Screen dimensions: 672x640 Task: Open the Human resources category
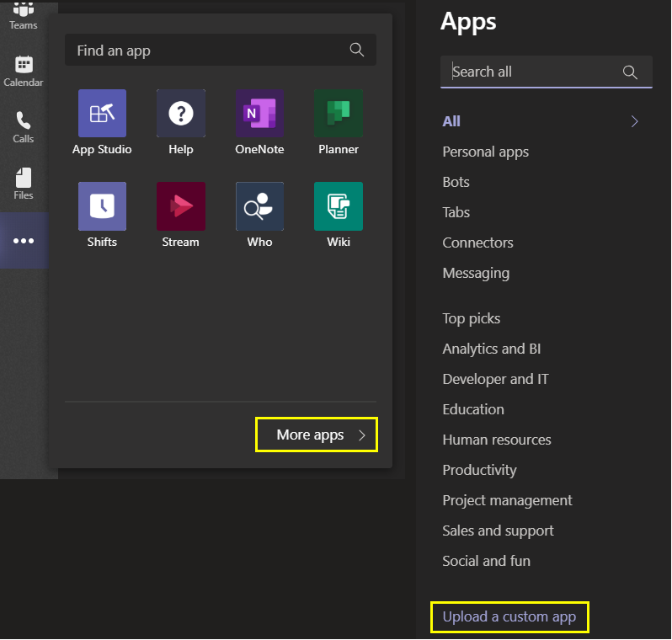pyautogui.click(x=497, y=440)
